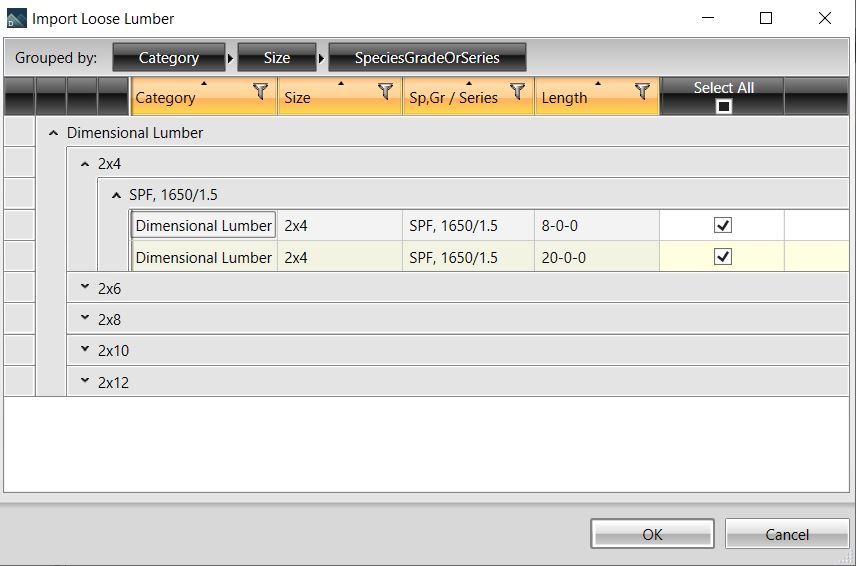
Task: Expand the 2x10 size group
Action: 85,351
